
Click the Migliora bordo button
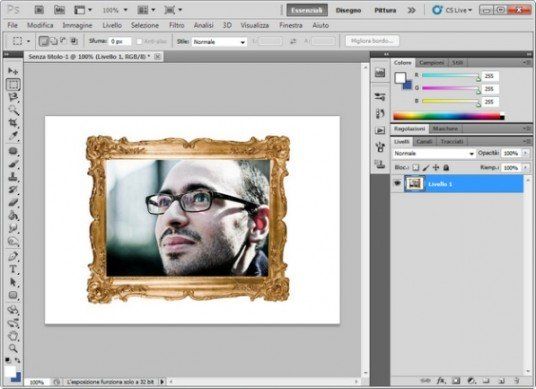tap(372, 41)
